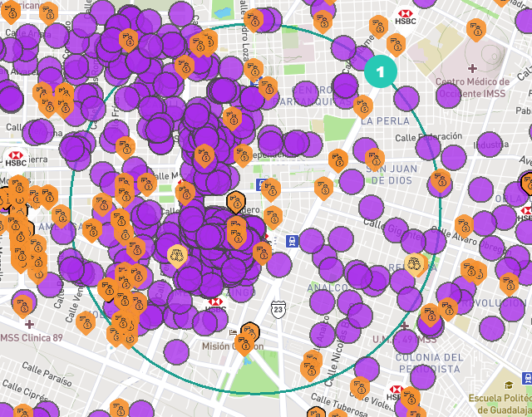
Task: Click graduation cap icon at Escuela Politécnica
Action: tap(509, 385)
